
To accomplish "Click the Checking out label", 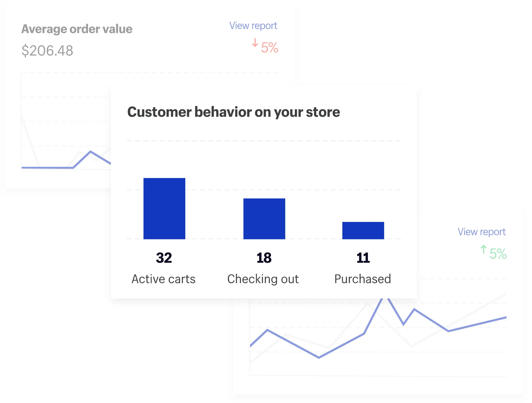I will [263, 279].
